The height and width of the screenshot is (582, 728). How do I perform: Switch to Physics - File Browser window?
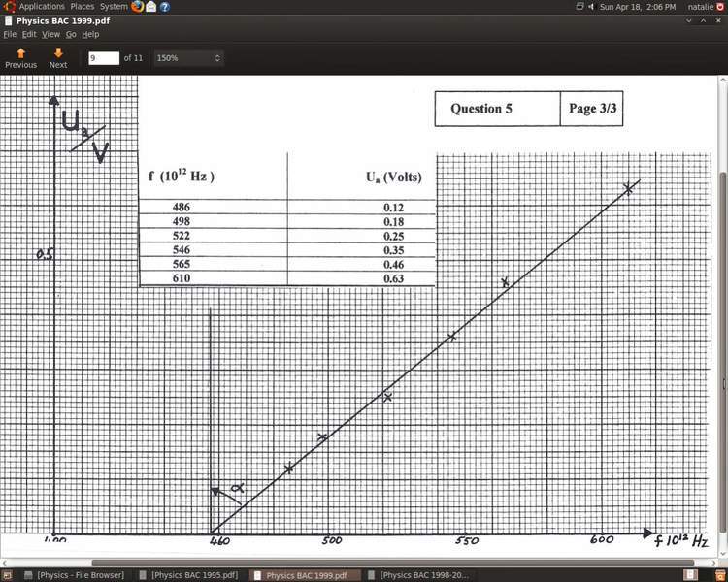tap(75, 575)
